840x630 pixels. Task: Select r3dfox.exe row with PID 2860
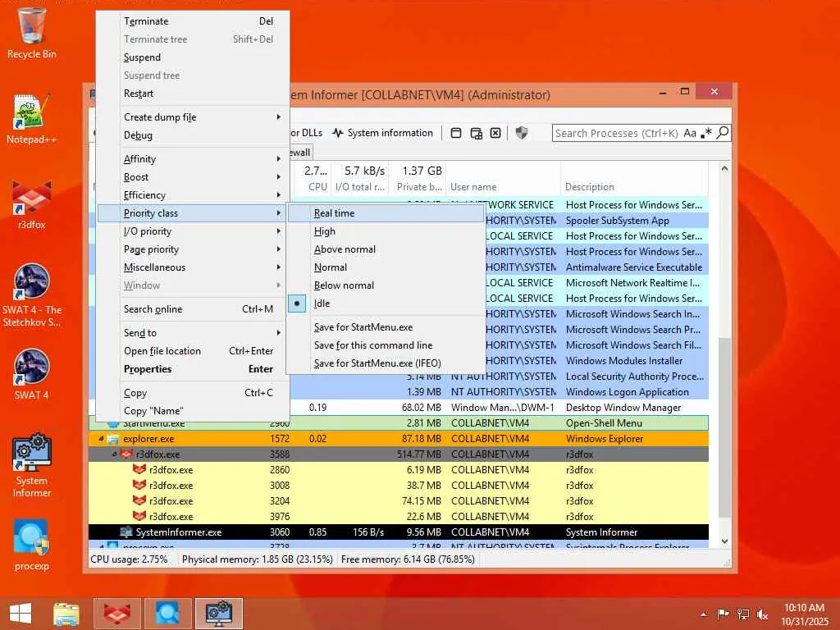(x=399, y=470)
